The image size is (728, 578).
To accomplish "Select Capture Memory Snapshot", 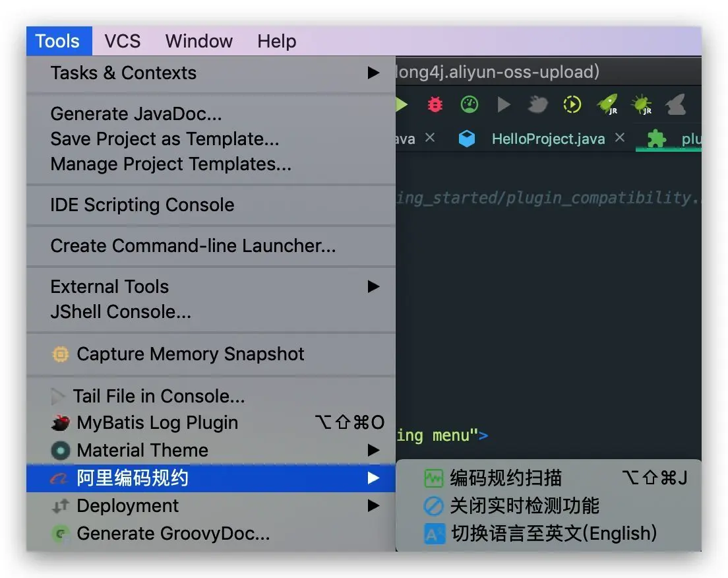I will click(190, 354).
